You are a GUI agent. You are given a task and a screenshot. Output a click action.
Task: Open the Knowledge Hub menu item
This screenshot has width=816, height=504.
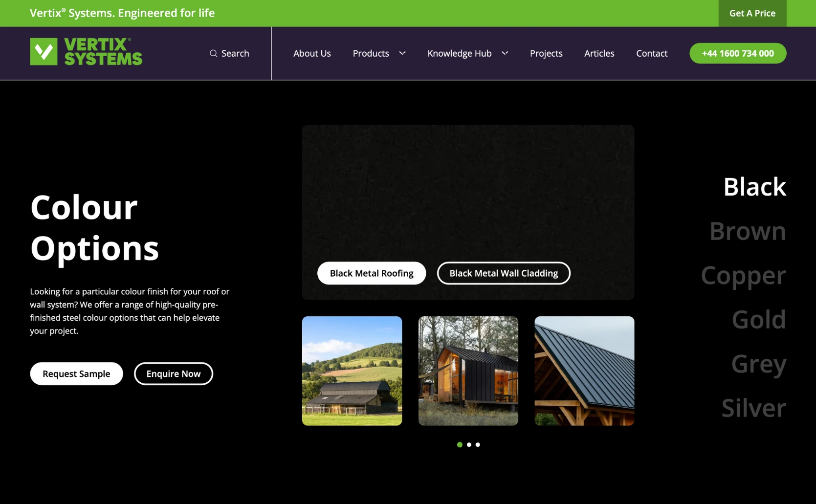click(x=459, y=53)
